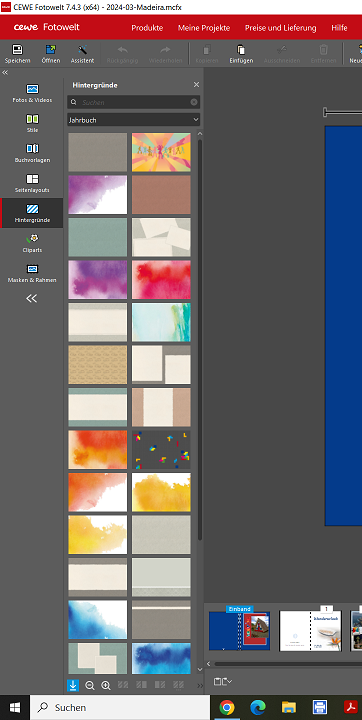Click the Einfügen paste icon
This screenshot has width=362, height=720.
click(x=241, y=50)
